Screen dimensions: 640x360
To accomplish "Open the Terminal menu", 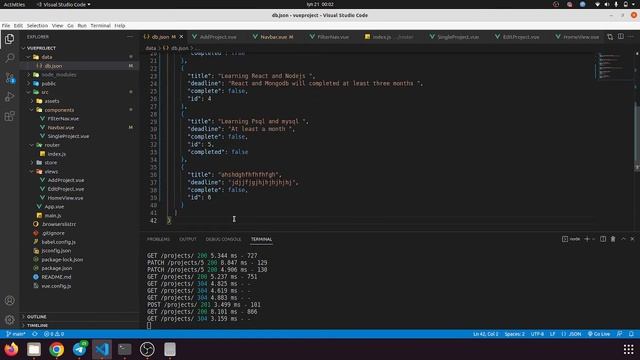I will point(100,25).
